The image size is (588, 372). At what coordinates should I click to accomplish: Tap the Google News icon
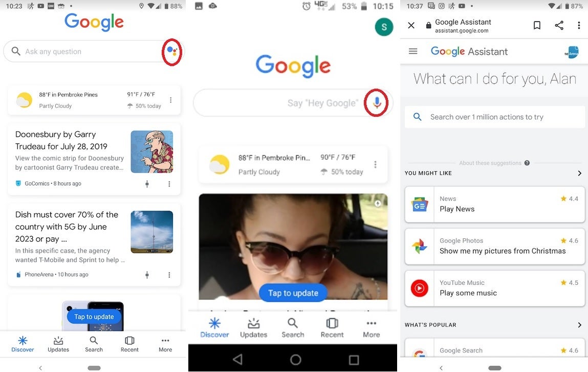point(419,204)
